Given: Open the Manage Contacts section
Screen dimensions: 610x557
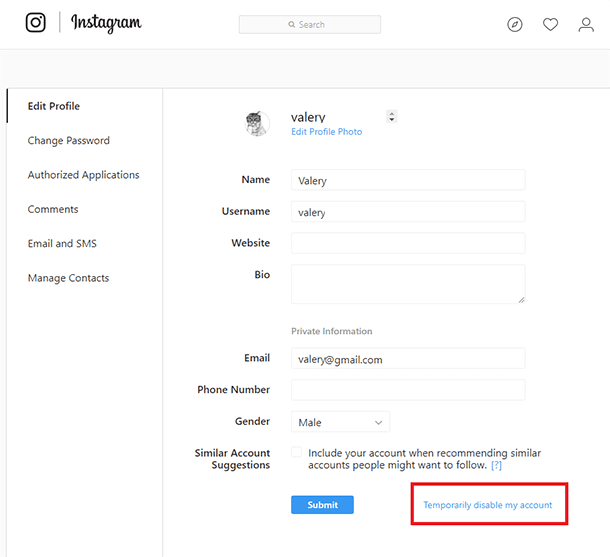Looking at the screenshot, I should click(x=68, y=278).
